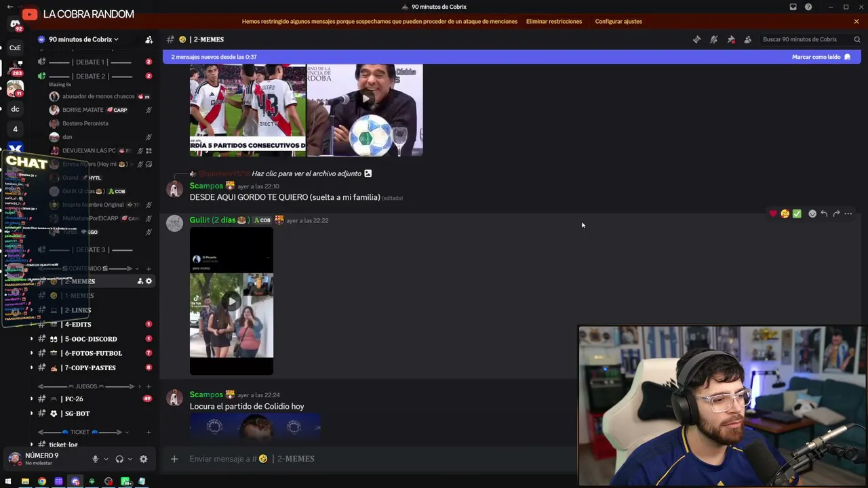Open add reaction picker on message
The width and height of the screenshot is (868, 488).
pos(812,213)
